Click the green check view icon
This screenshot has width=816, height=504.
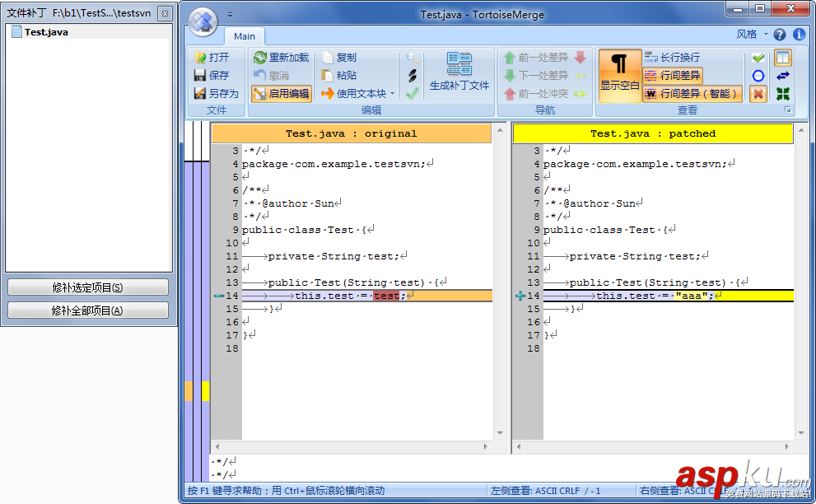tap(758, 58)
